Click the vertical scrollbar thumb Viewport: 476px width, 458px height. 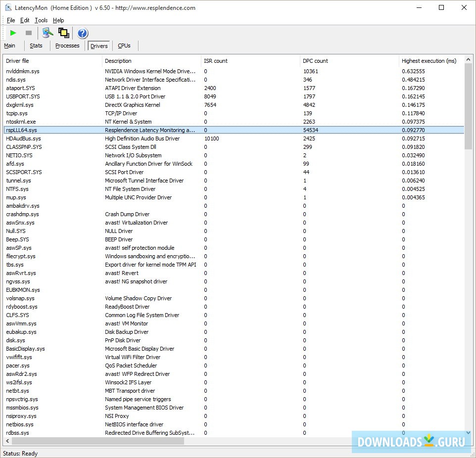coord(469,106)
